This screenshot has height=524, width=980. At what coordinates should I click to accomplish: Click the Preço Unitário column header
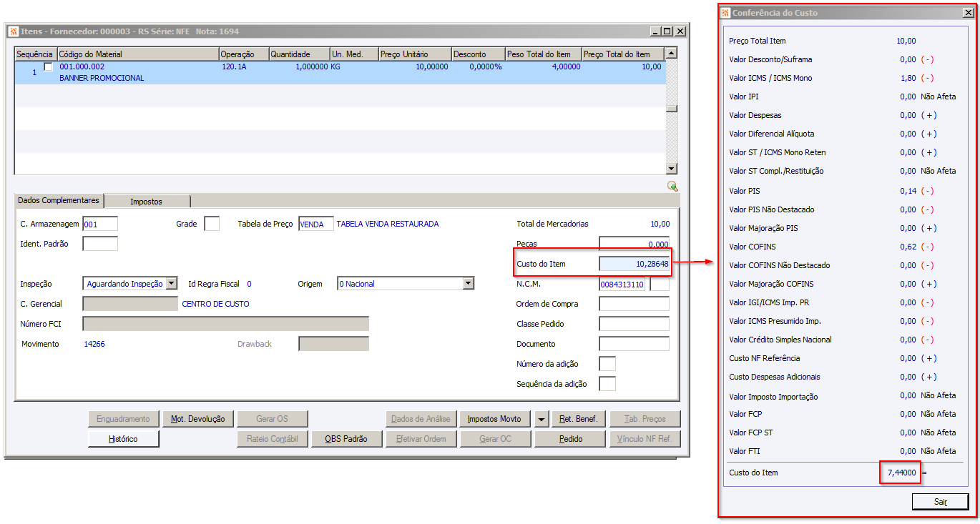pyautogui.click(x=416, y=54)
